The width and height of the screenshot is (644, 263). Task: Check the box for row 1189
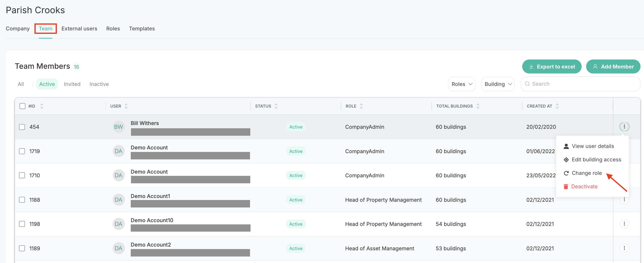coord(22,249)
